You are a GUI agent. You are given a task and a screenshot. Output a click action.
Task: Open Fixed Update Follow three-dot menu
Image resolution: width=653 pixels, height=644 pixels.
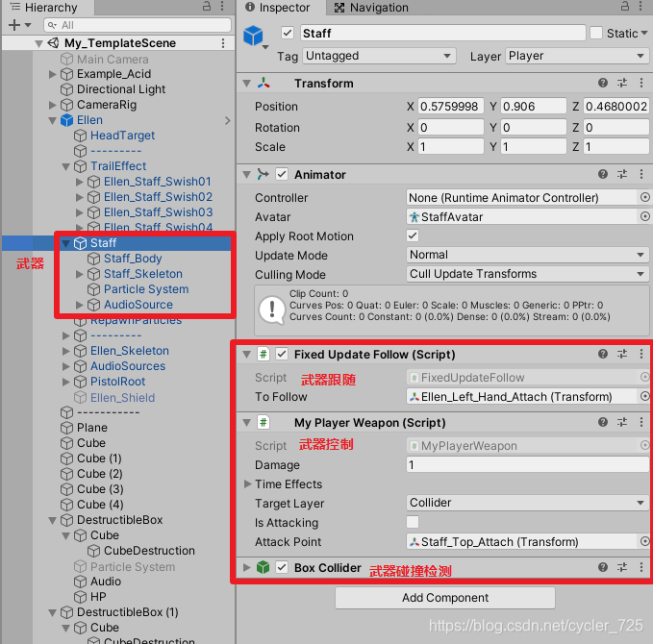(x=641, y=354)
